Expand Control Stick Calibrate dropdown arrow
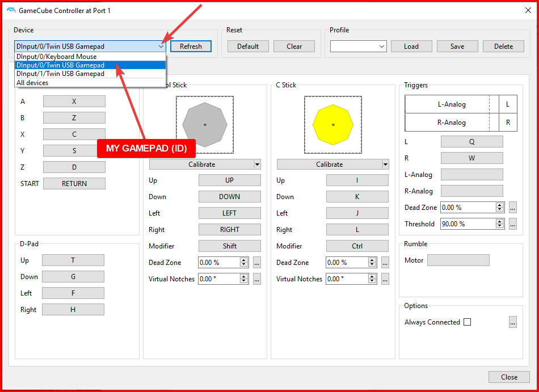The image size is (539, 392). (x=257, y=165)
